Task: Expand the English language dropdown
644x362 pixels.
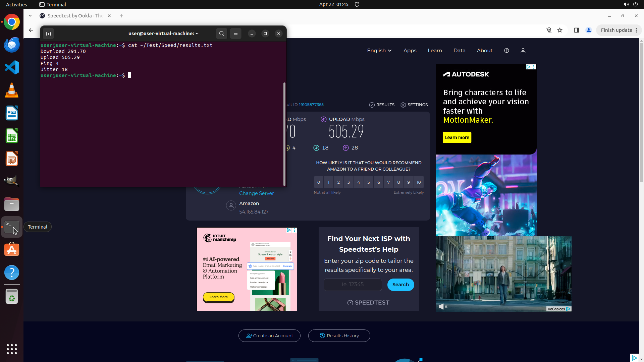Action: [x=379, y=51]
